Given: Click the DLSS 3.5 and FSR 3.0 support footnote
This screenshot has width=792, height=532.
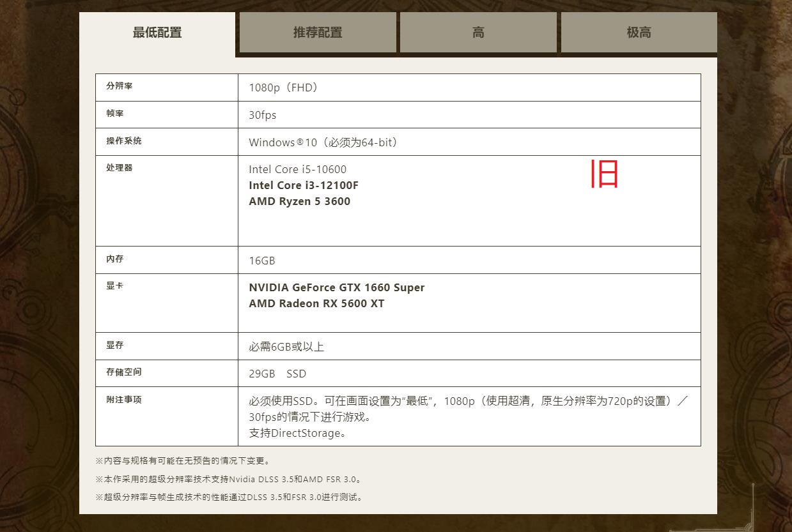Looking at the screenshot, I should pos(229,479).
